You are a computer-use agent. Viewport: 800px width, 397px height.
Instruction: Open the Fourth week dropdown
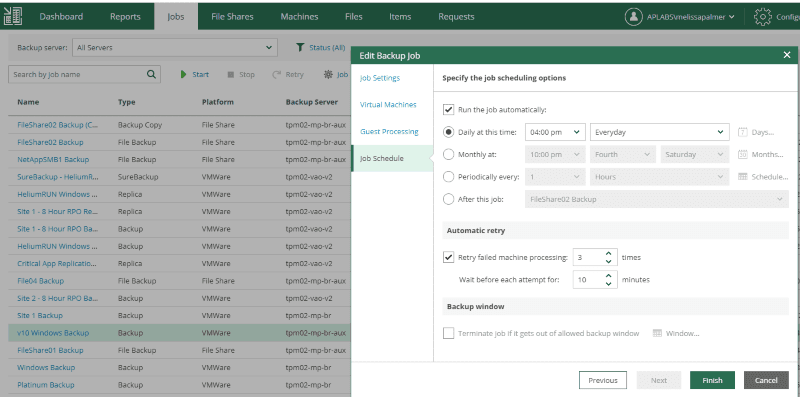coord(623,154)
